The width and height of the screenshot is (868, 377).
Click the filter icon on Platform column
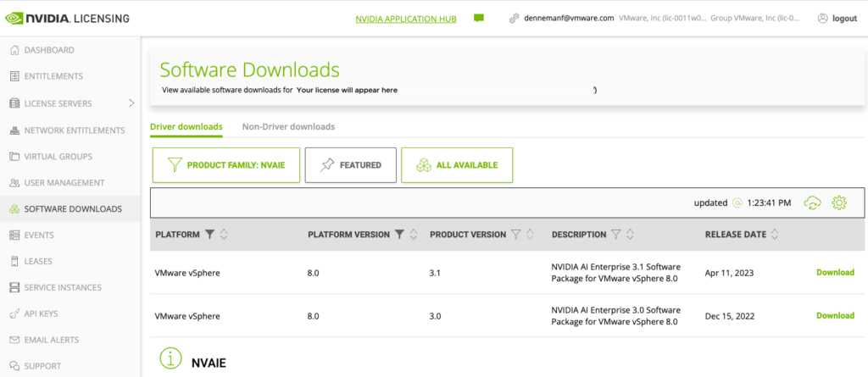210,235
